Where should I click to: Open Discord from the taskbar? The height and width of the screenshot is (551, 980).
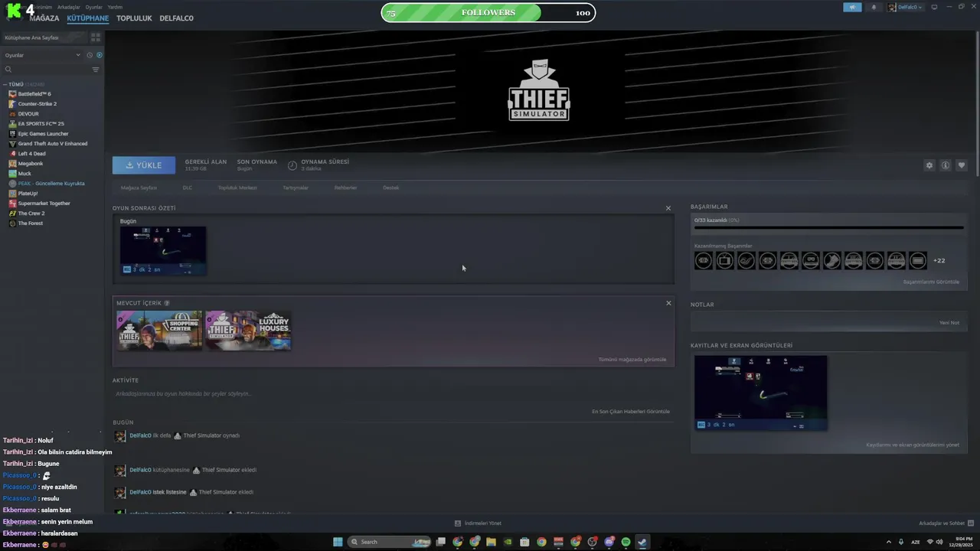click(x=609, y=542)
